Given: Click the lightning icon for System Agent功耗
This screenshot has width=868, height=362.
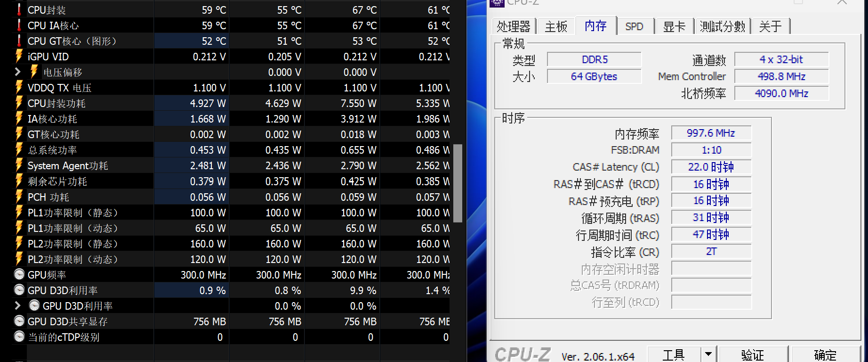Looking at the screenshot, I should point(19,166).
